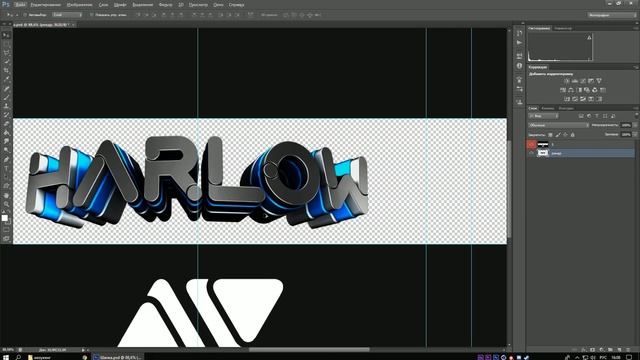Screen dimensions: 640x360
Task: Switch to the Каналы tab
Action: click(548, 108)
